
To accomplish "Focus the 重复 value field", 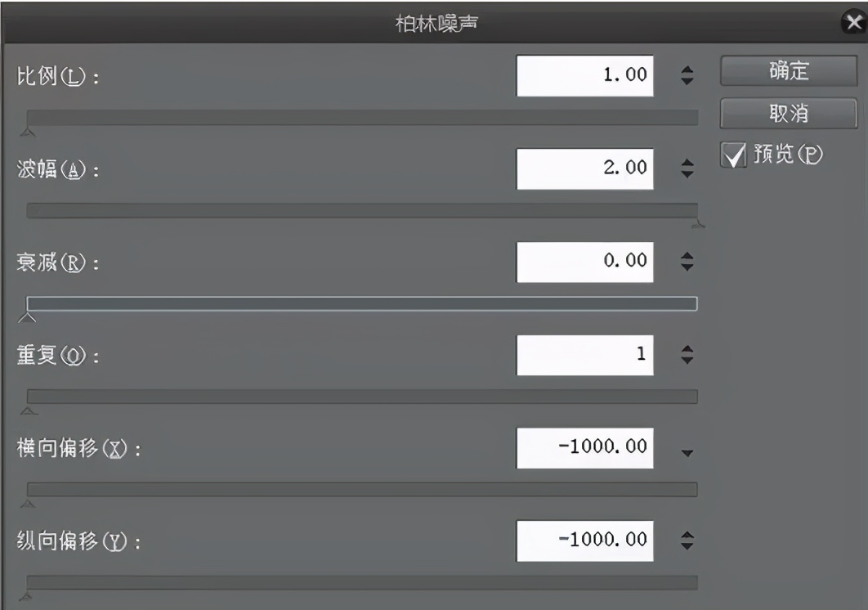I will 585,355.
